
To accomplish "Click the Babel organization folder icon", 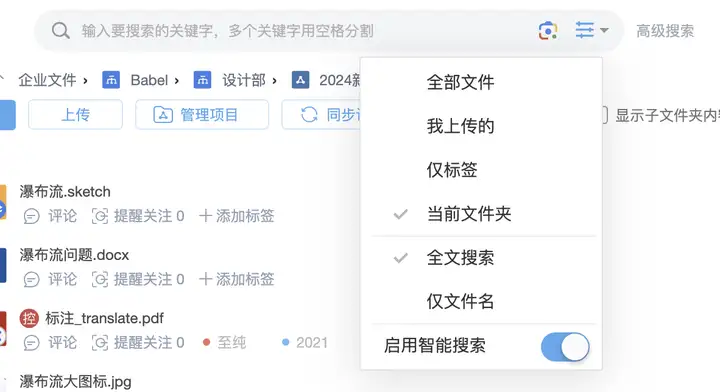I will coord(111,80).
